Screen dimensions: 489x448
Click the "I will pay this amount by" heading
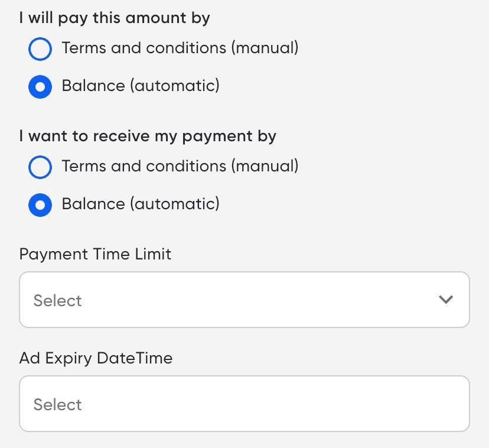click(115, 18)
